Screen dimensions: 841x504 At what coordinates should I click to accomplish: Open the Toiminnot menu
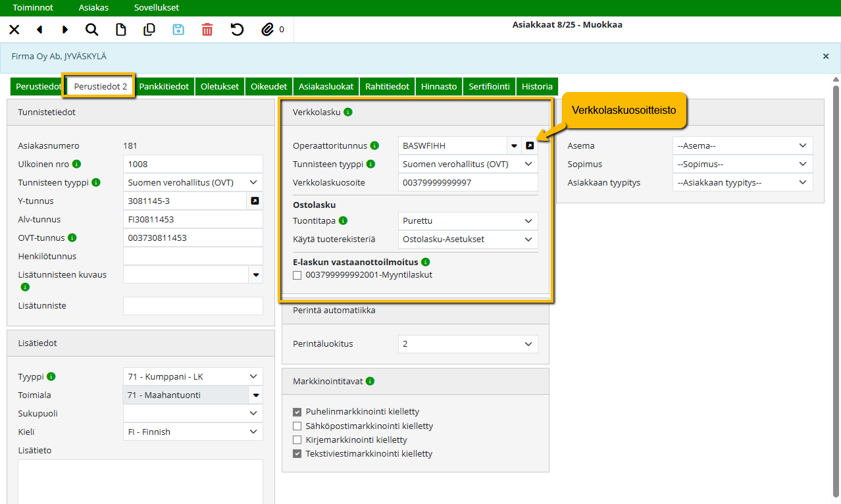[33, 8]
